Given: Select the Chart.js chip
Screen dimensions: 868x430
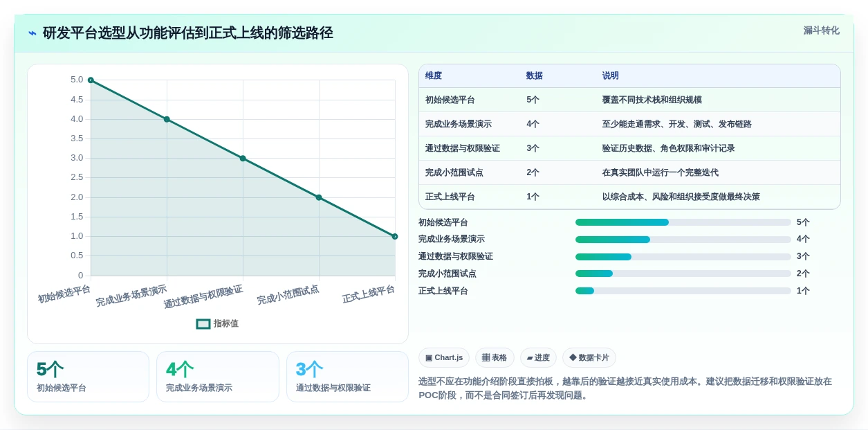Looking at the screenshot, I should (x=444, y=357).
